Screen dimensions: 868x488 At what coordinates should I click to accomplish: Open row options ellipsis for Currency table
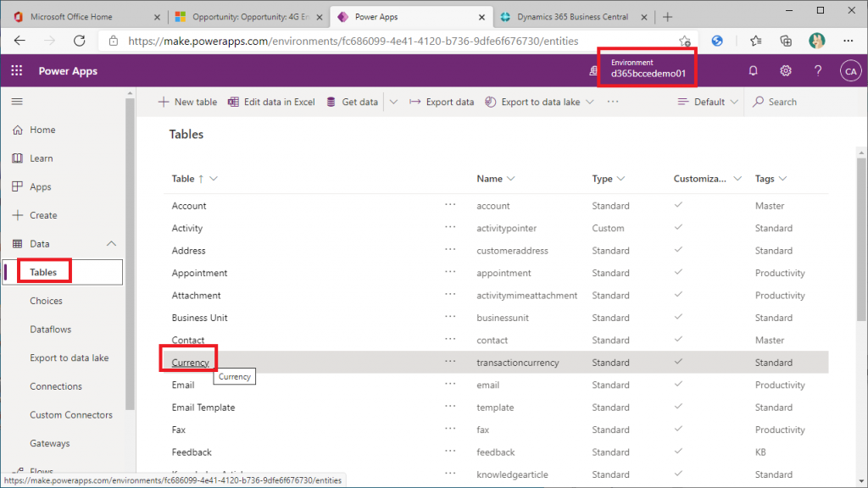[450, 361]
